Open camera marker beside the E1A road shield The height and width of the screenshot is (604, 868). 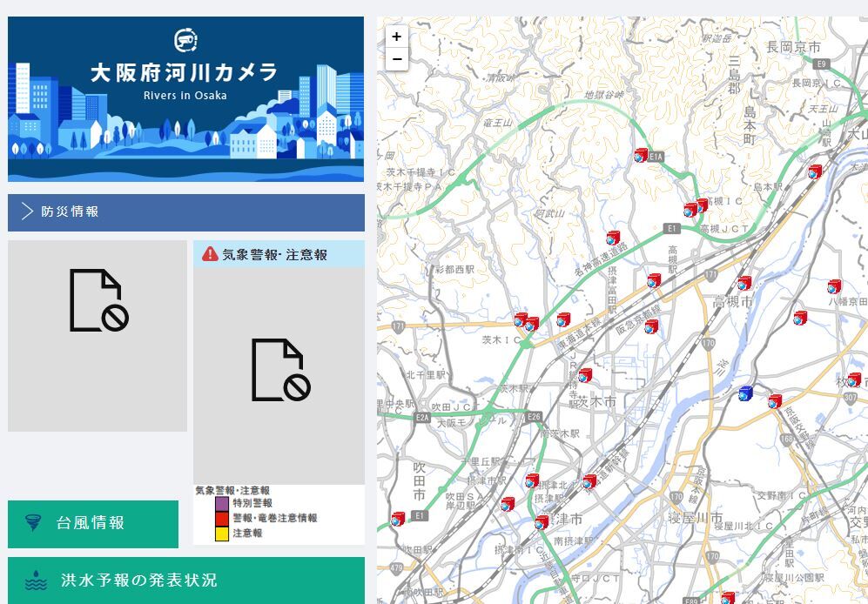click(x=641, y=155)
